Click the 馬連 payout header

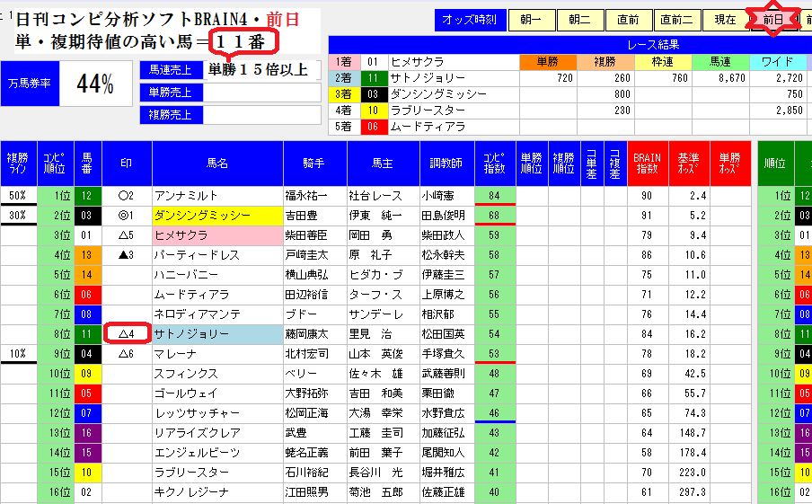[719, 62]
